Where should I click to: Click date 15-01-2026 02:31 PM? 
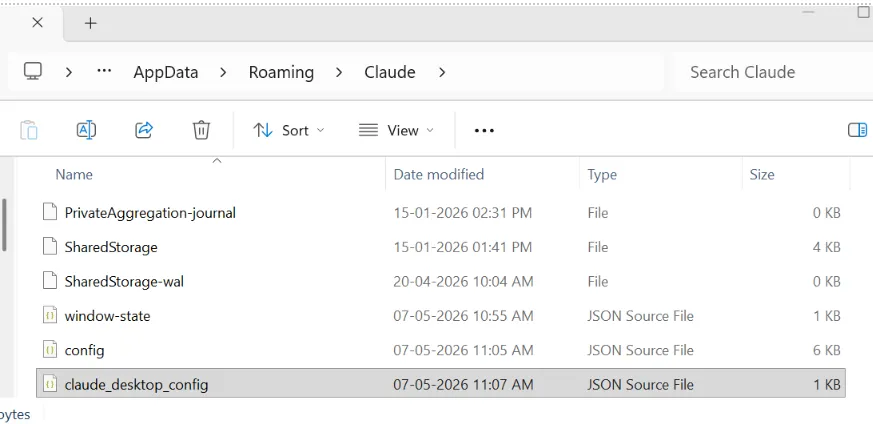click(x=463, y=213)
